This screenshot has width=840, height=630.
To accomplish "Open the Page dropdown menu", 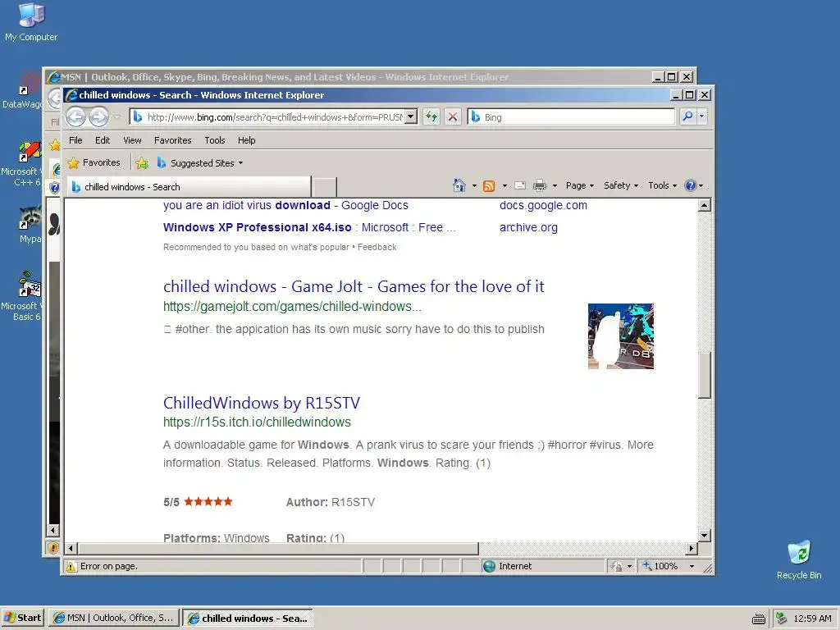I will (580, 185).
